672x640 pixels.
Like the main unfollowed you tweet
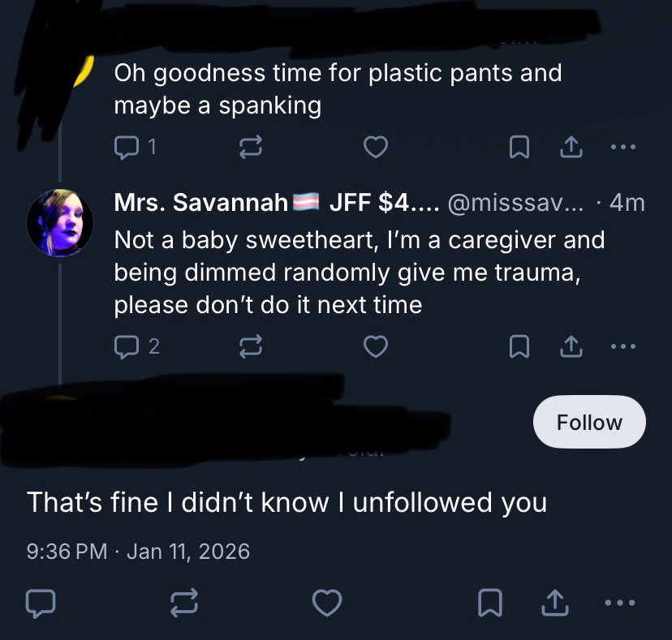pos(326,603)
